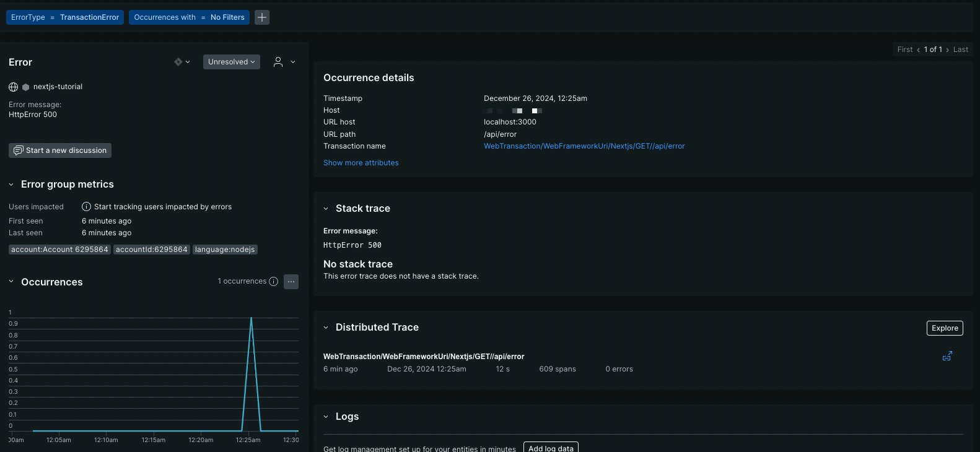
Task: Click the Add log data button
Action: [551, 448]
